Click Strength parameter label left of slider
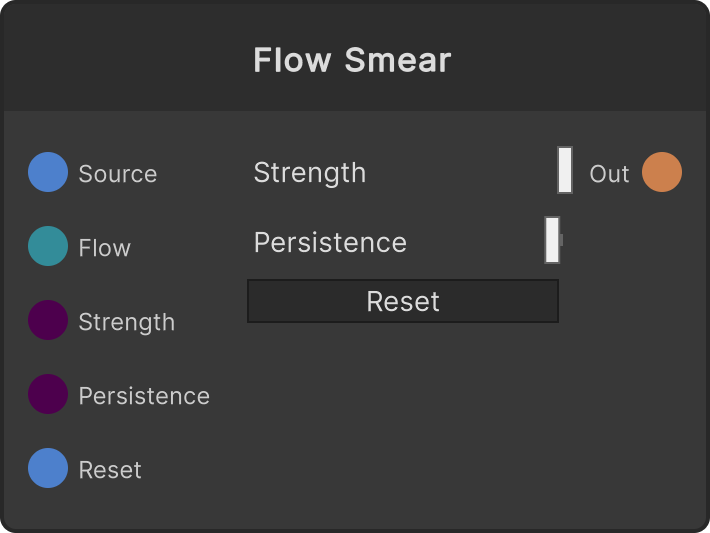This screenshot has width=710, height=533. coord(310,173)
